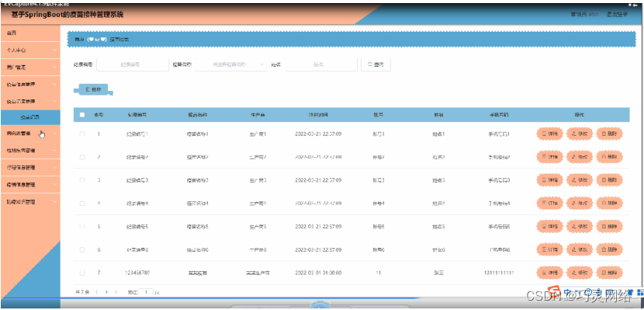Click the 查询 search icon button
The height and width of the screenshot is (310, 644).
point(376,64)
